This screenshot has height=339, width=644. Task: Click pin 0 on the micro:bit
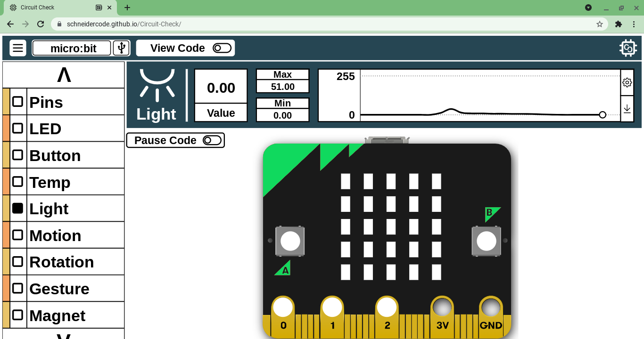(x=283, y=308)
